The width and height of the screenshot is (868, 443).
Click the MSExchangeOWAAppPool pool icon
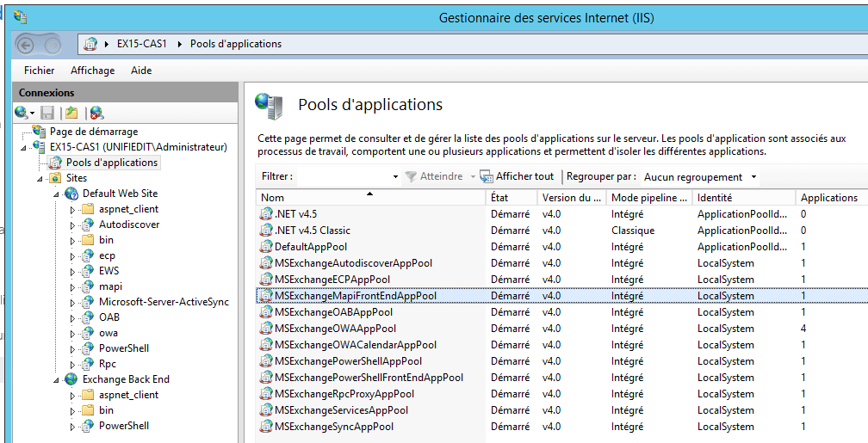(x=266, y=329)
